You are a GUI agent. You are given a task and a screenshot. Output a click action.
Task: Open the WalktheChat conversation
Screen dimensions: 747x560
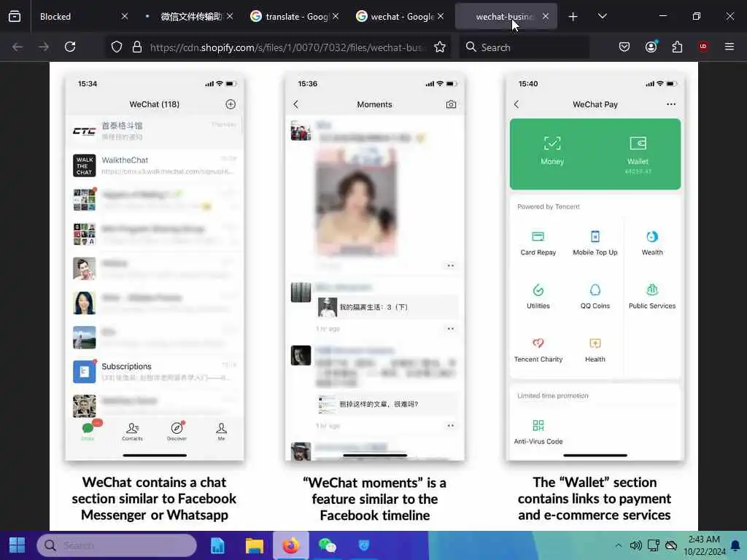coord(155,166)
